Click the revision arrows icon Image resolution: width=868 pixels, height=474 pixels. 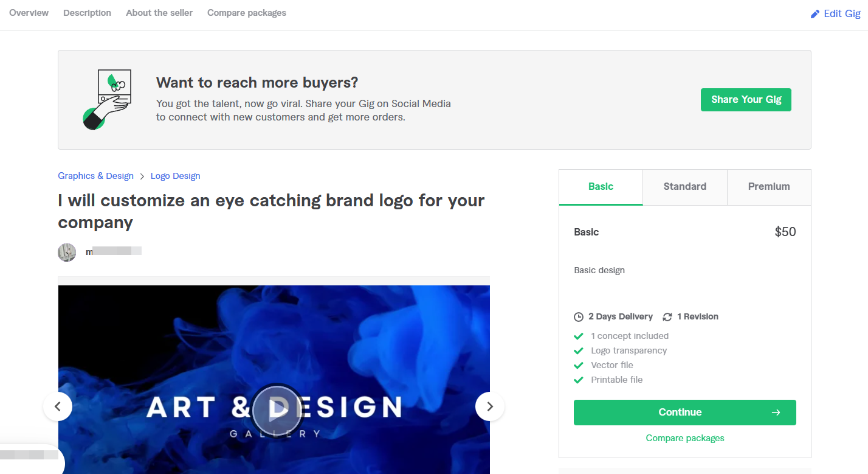[x=667, y=317]
